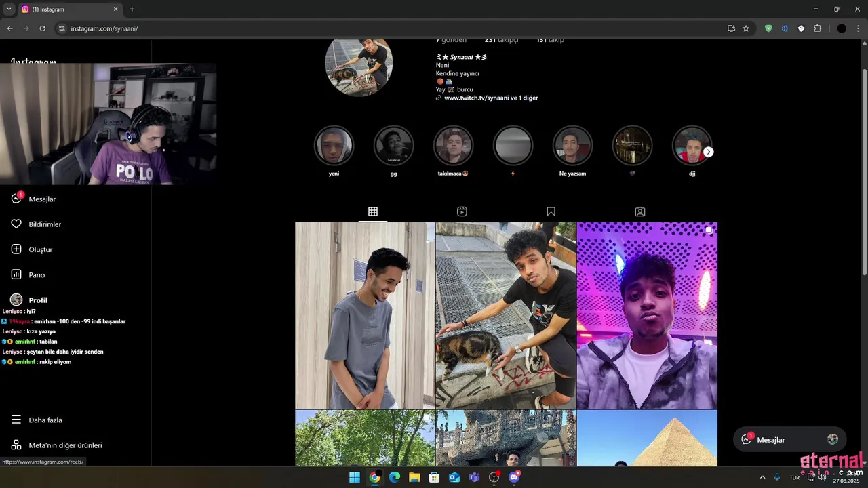Click the browser back arrow

tap(9, 28)
